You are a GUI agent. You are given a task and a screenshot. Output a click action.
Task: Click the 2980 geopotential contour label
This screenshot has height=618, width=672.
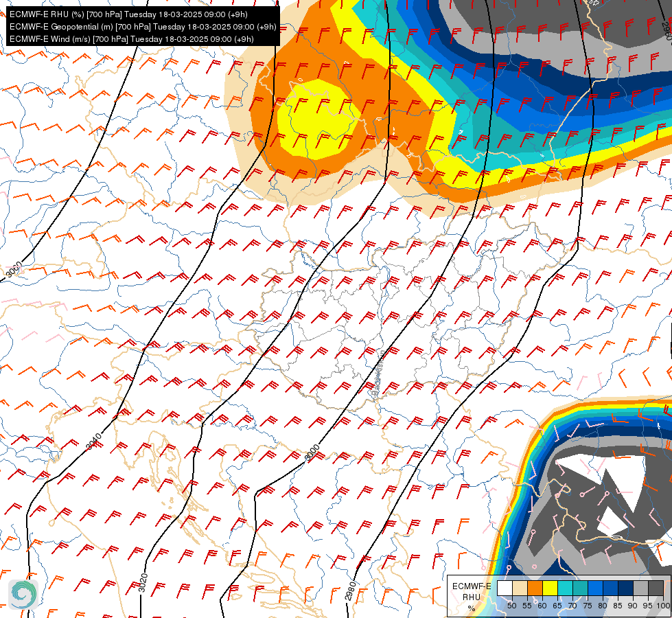coord(350,591)
